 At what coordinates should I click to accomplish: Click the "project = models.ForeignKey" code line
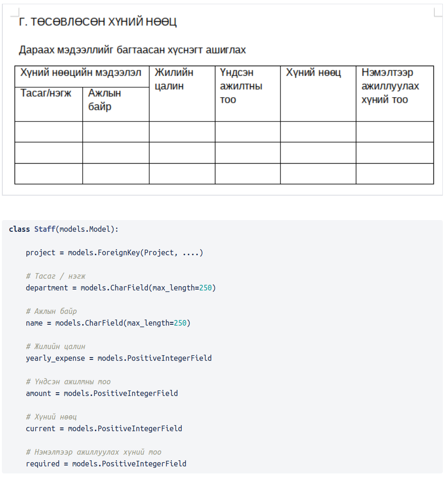pyautogui.click(x=114, y=253)
